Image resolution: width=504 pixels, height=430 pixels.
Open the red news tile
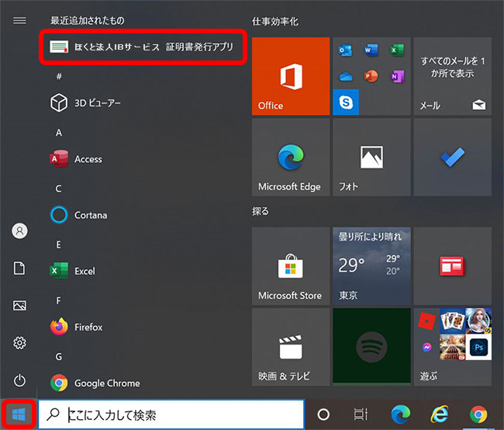tap(450, 266)
